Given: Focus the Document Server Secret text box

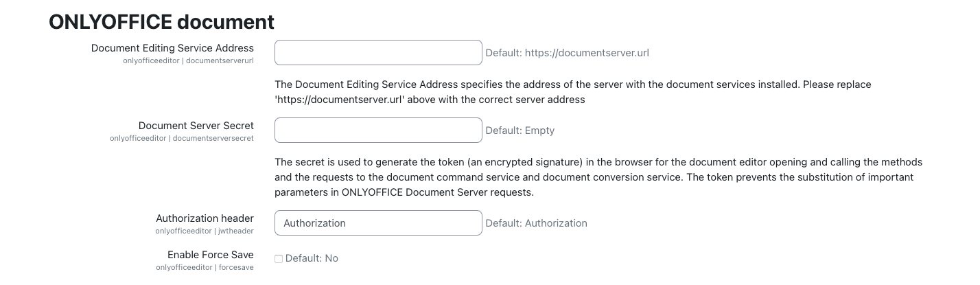Looking at the screenshot, I should 378,130.
